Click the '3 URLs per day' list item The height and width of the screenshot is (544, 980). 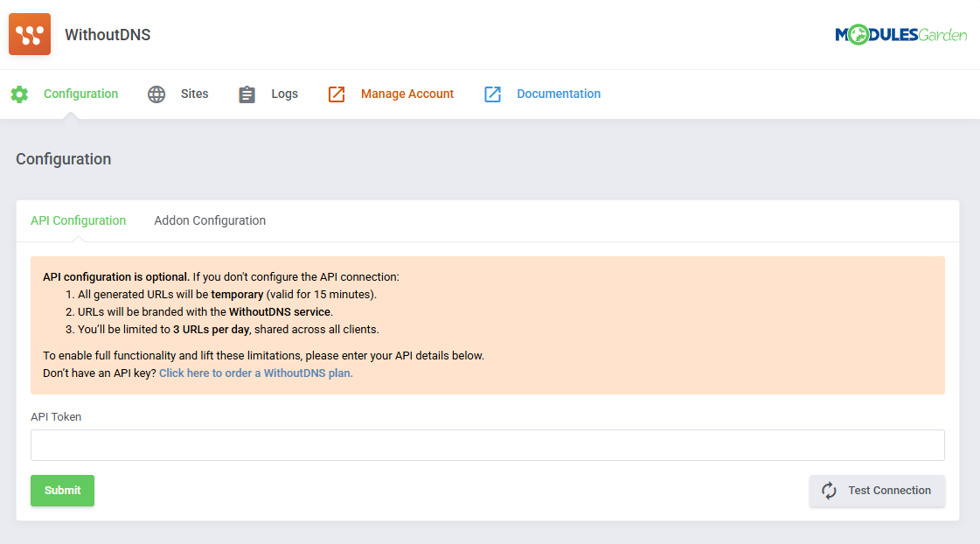tap(228, 330)
